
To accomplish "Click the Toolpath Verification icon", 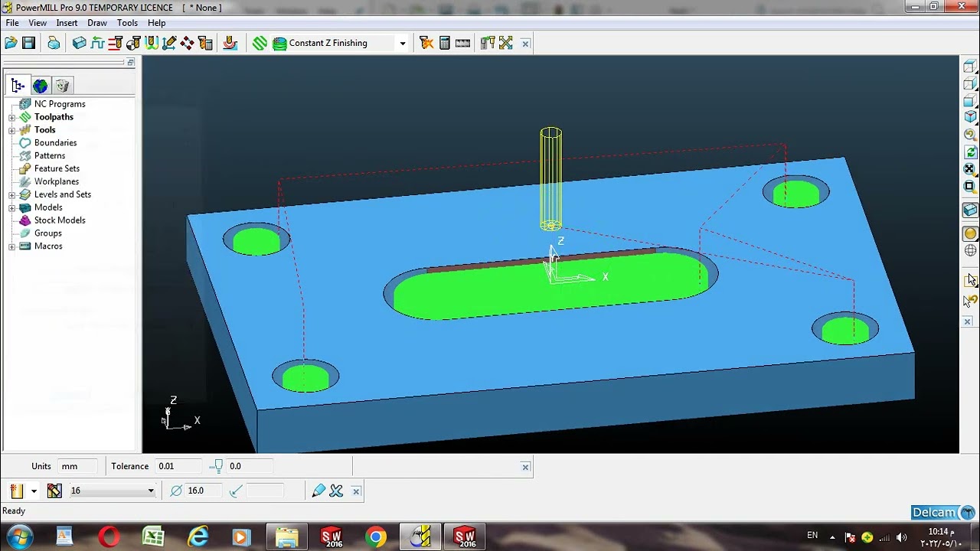I will [426, 43].
